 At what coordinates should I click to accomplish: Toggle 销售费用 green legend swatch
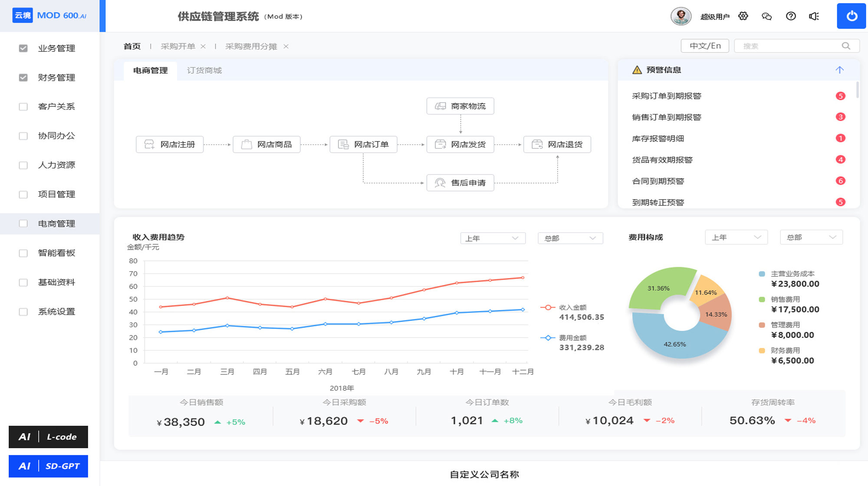coord(762,299)
